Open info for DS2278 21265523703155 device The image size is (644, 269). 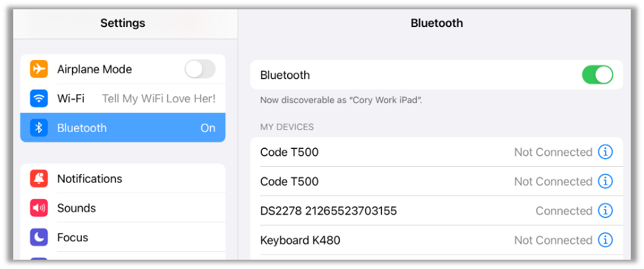tap(605, 211)
